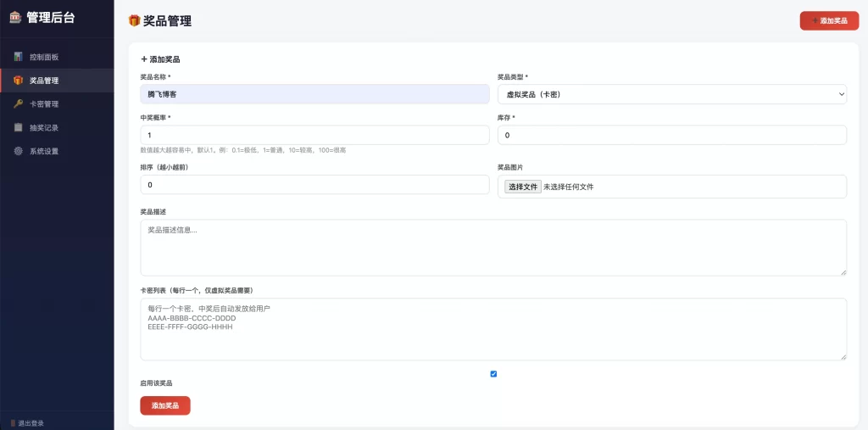
Task: Click the door icon beside 退出登录
Action: (x=13, y=422)
